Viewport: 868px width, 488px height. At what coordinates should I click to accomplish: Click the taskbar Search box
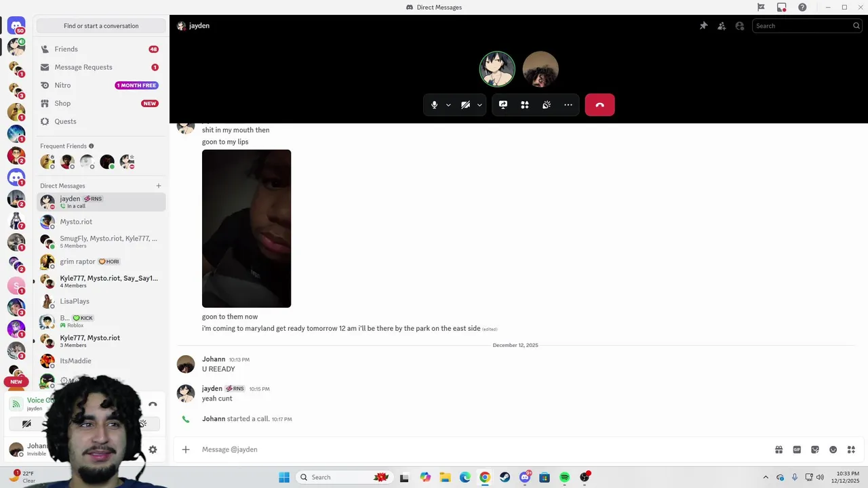[344, 477]
